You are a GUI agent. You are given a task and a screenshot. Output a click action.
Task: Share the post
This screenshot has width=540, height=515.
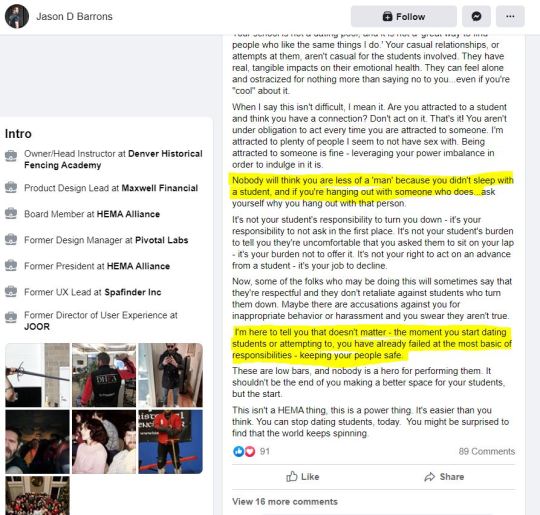444,477
